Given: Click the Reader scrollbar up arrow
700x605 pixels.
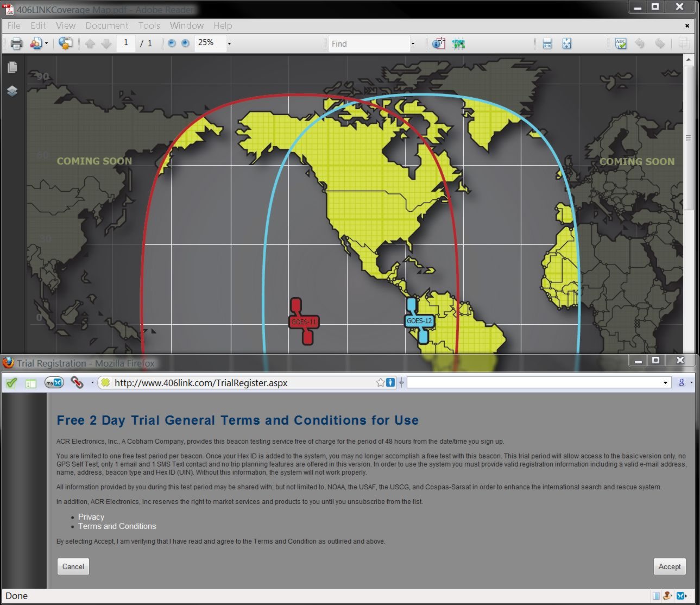Looking at the screenshot, I should pyautogui.click(x=689, y=59).
